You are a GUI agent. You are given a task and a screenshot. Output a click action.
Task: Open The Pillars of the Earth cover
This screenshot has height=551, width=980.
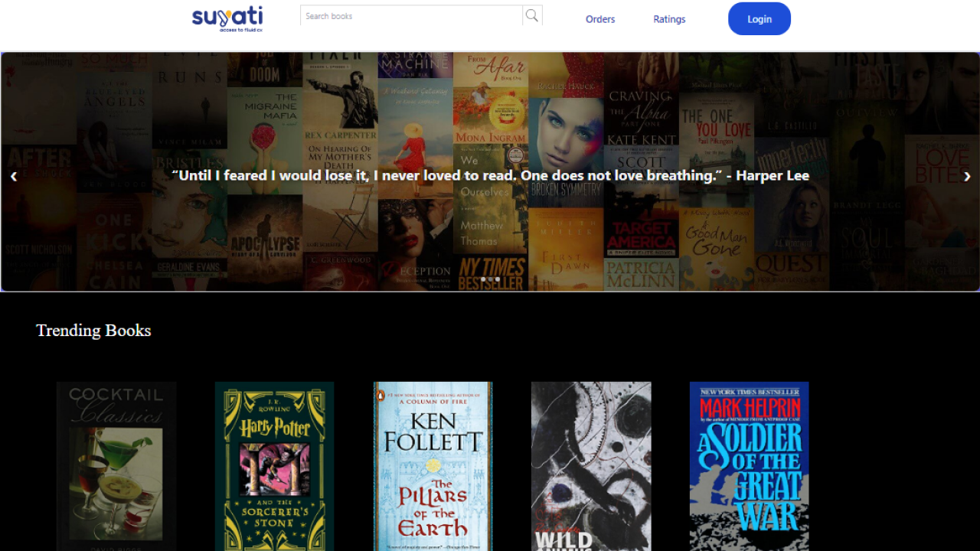[433, 466]
